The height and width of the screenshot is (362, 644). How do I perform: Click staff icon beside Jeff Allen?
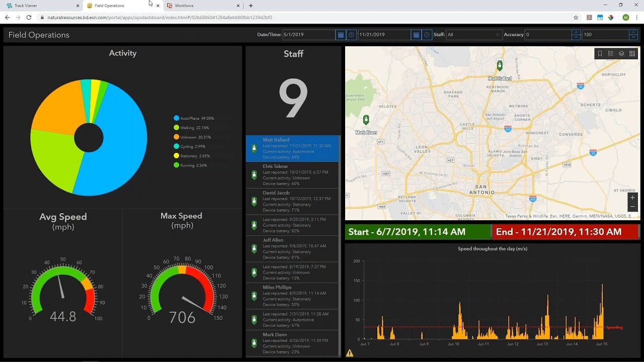point(254,249)
